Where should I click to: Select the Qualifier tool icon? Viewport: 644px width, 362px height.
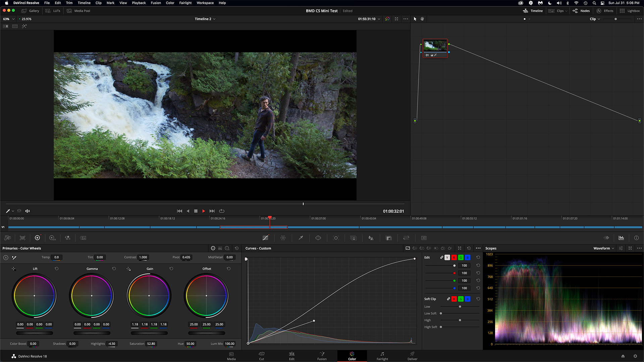[x=301, y=238]
